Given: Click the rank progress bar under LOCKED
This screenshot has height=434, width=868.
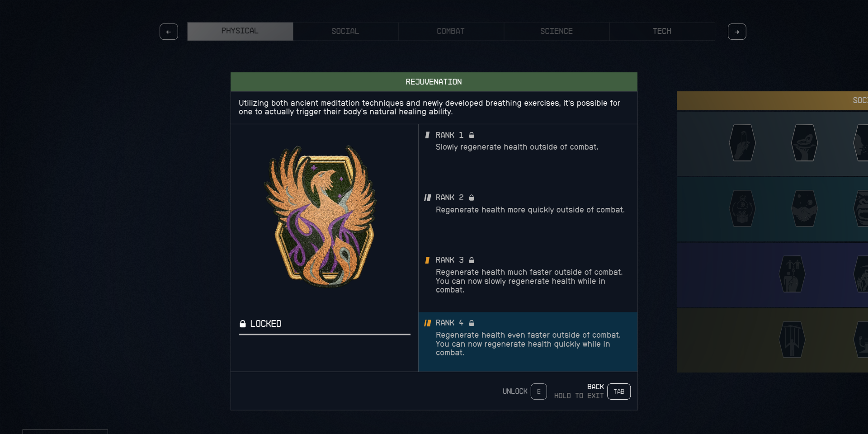Looking at the screenshot, I should pos(325,335).
